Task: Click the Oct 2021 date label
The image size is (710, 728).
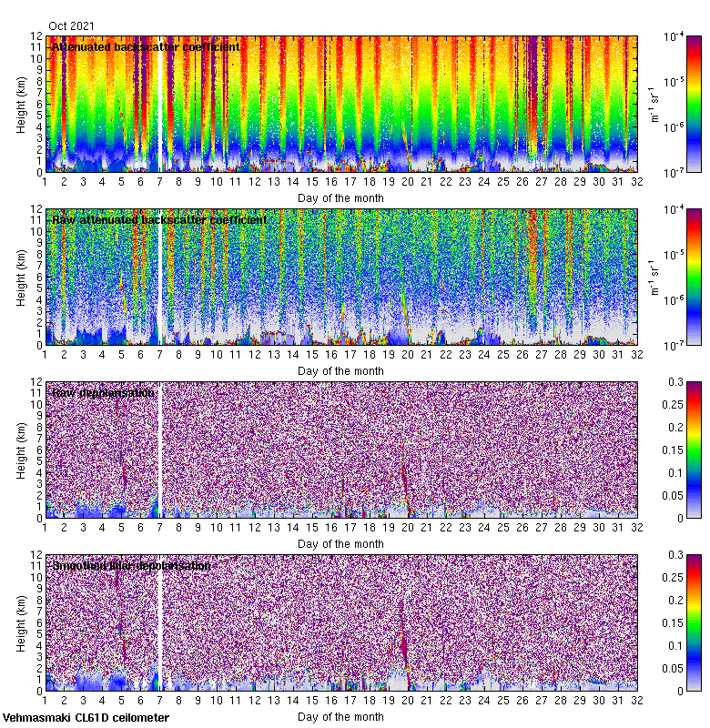Action: pyautogui.click(x=71, y=26)
